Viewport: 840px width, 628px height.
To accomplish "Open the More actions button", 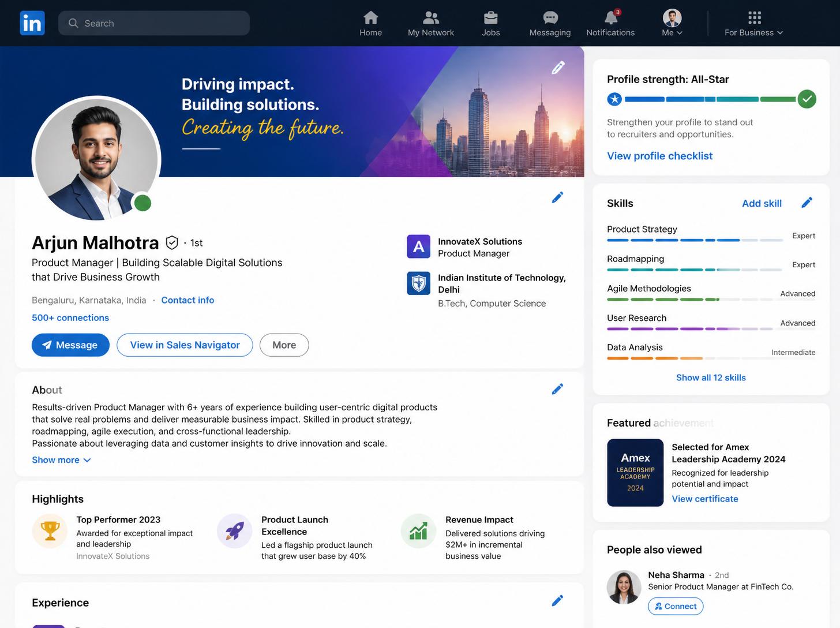I will [284, 345].
